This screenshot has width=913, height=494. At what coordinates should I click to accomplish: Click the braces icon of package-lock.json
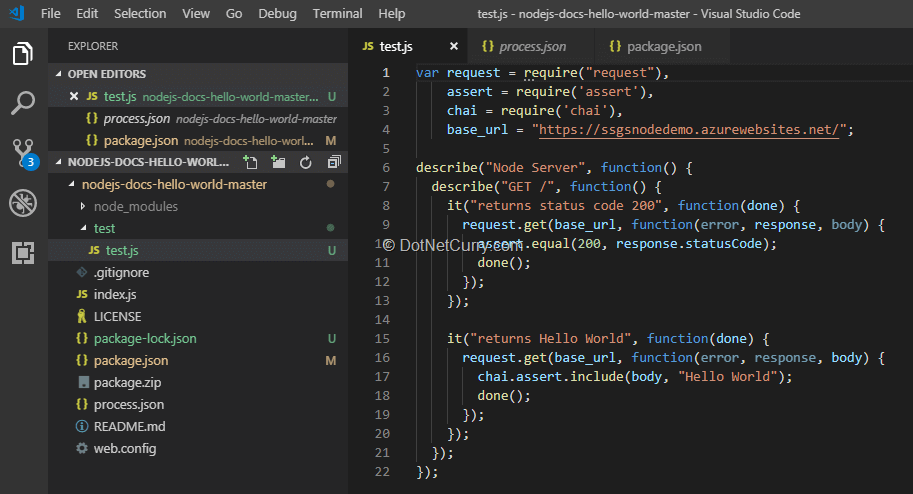[82, 338]
